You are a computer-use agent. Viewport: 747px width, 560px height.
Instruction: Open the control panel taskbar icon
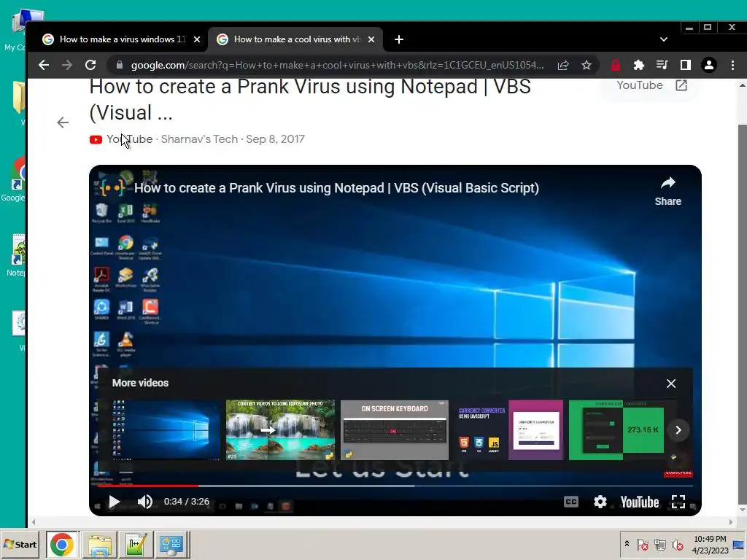pyautogui.click(x=172, y=544)
